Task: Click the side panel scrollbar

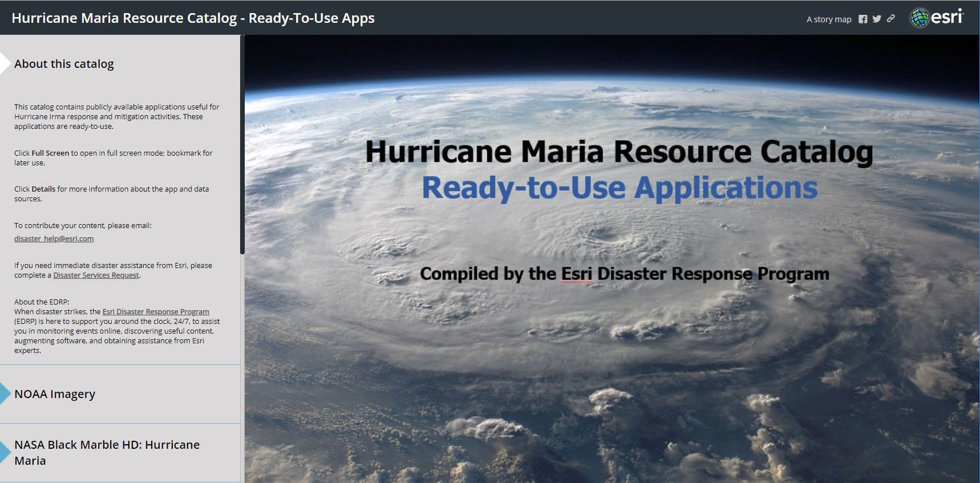Action: pyautogui.click(x=242, y=145)
